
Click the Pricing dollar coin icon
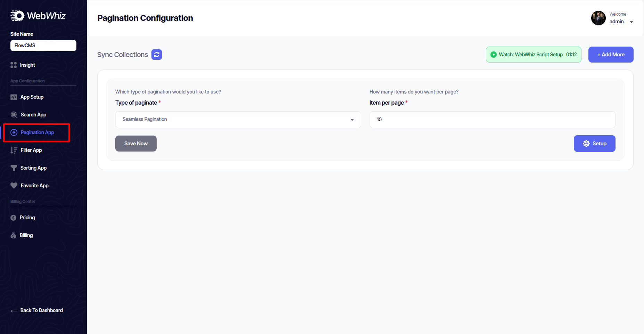[x=14, y=218]
